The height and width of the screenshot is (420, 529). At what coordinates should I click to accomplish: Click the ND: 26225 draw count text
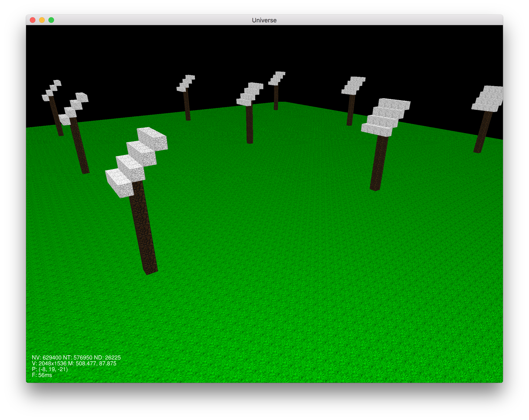pyautogui.click(x=107, y=357)
